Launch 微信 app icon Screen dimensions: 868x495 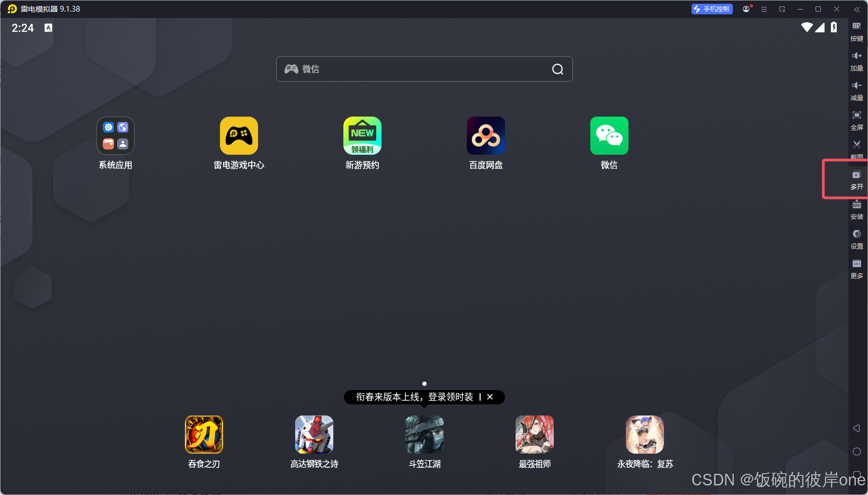[x=609, y=136]
